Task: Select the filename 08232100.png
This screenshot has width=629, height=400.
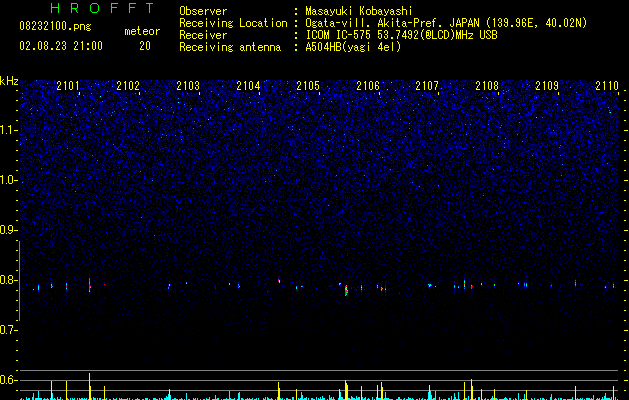Action: click(55, 27)
